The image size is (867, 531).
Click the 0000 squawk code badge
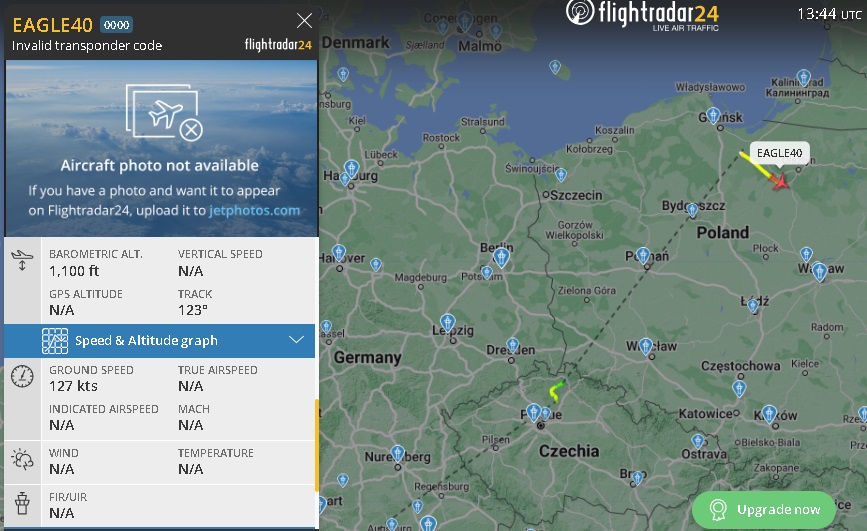click(x=116, y=25)
